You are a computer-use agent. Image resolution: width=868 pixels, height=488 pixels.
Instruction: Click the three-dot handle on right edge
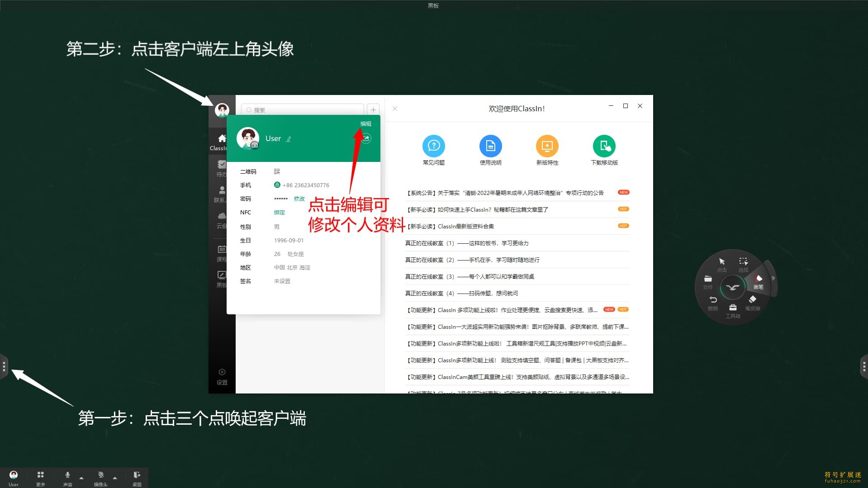point(864,366)
